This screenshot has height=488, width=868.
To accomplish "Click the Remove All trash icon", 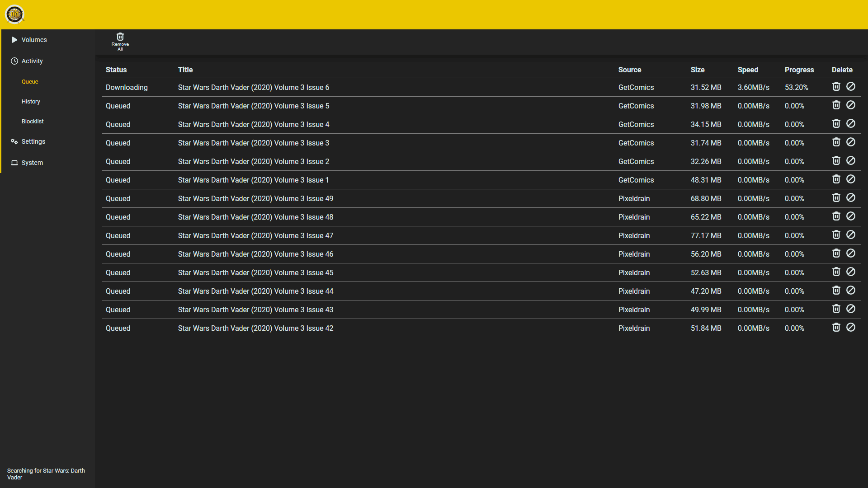I will pyautogui.click(x=120, y=38).
